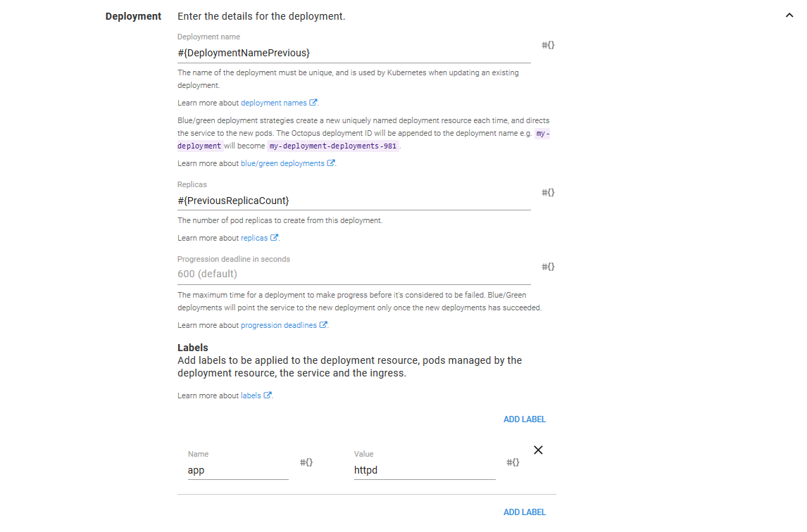This screenshot has height=532, width=807.
Task: Click the Deployment section heading
Action: pos(133,16)
